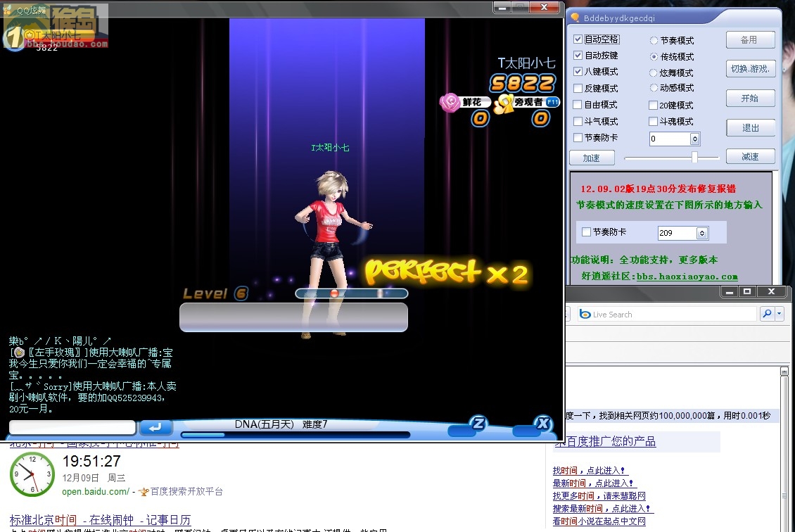Choose the 炫舞模式 radio option
The width and height of the screenshot is (795, 532).
[x=654, y=72]
